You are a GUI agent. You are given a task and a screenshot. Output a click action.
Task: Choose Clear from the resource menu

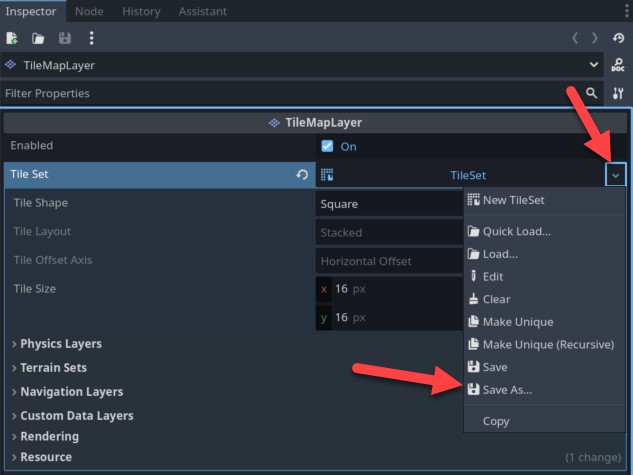click(x=544, y=299)
